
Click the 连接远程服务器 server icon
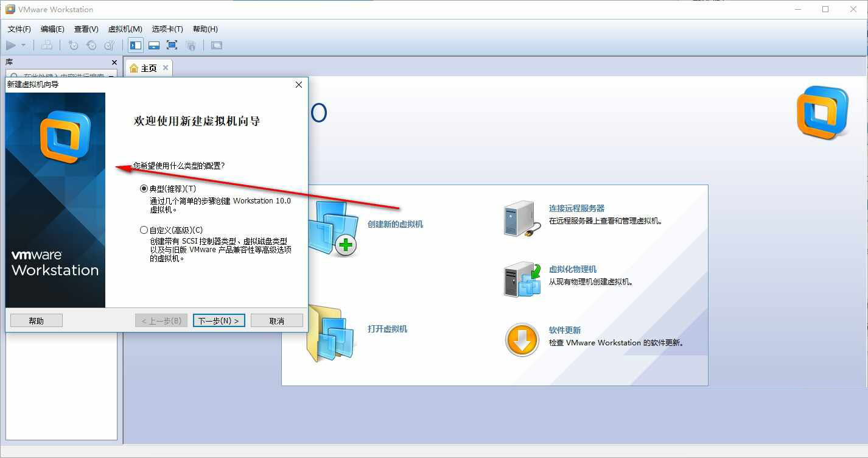click(522, 219)
